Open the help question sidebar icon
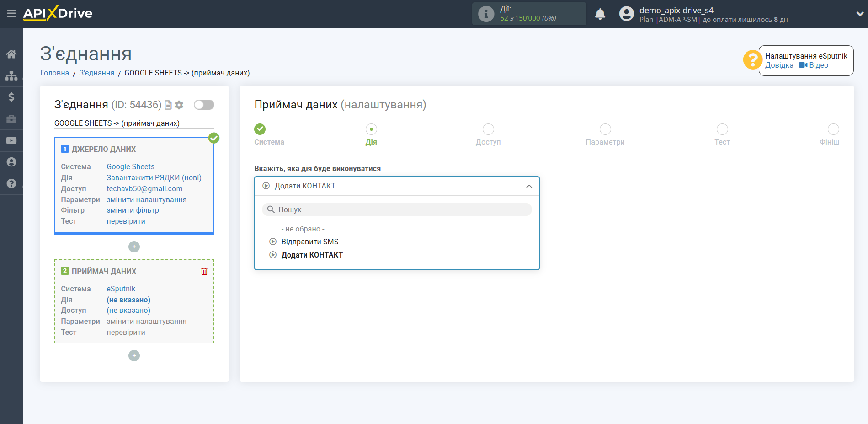 [x=11, y=183]
